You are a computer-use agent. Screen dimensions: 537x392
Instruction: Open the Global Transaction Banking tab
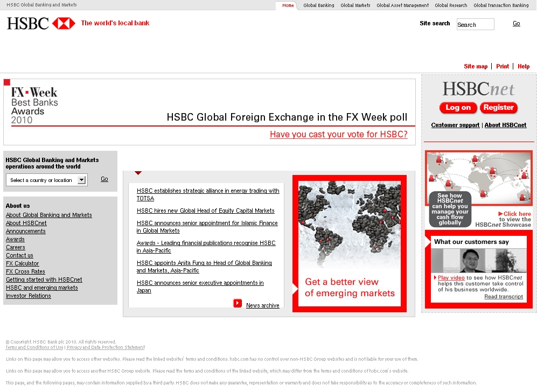(x=501, y=5)
